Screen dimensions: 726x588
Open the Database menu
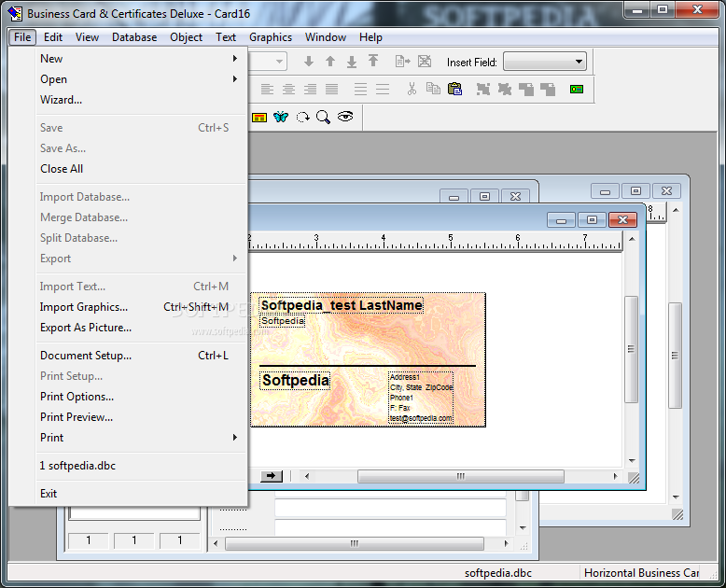coord(134,37)
